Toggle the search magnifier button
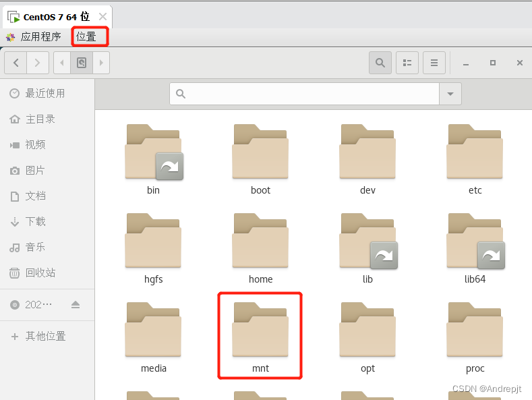 [x=380, y=63]
